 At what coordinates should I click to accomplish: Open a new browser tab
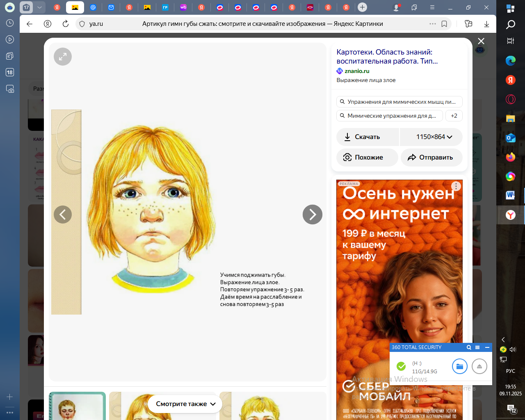(x=362, y=7)
